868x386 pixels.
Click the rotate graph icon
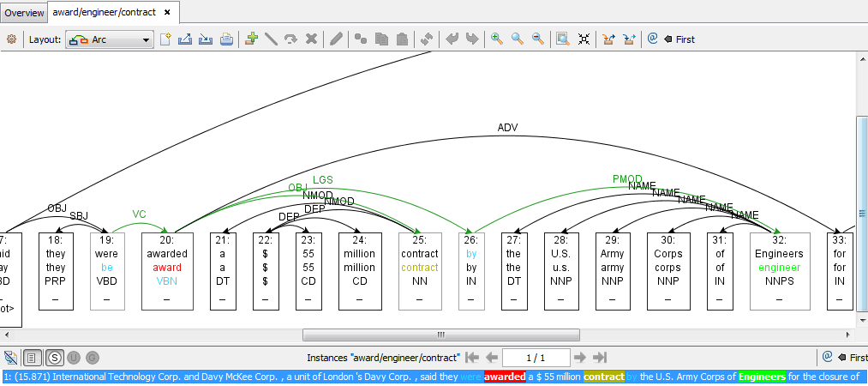[x=426, y=39]
